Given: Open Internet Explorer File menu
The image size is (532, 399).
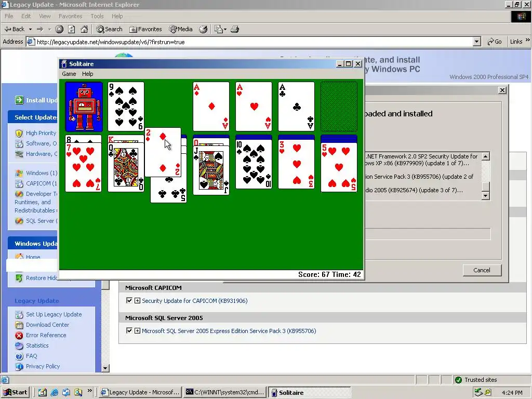Looking at the screenshot, I should (x=9, y=16).
